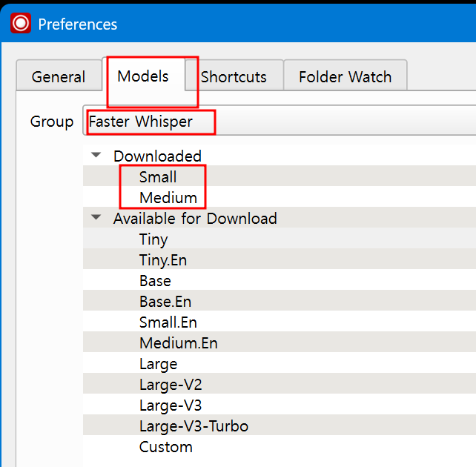Collapse the Available for Download section arrow

coord(96,217)
